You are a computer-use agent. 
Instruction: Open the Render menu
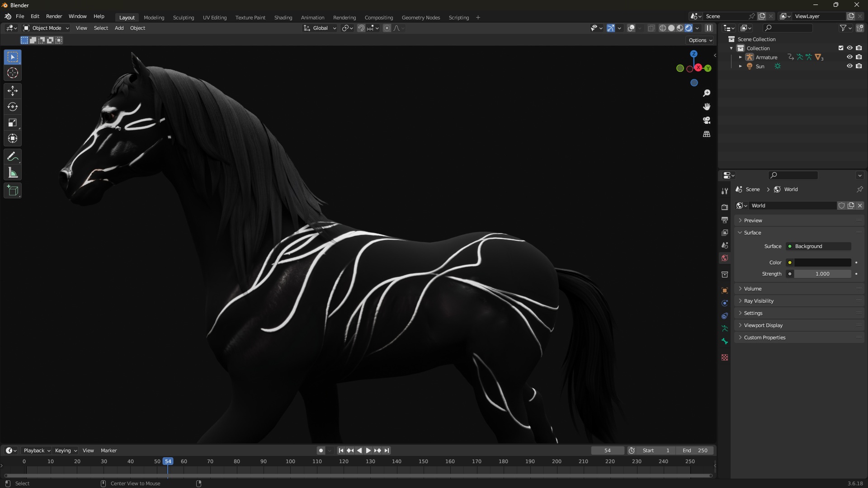54,16
